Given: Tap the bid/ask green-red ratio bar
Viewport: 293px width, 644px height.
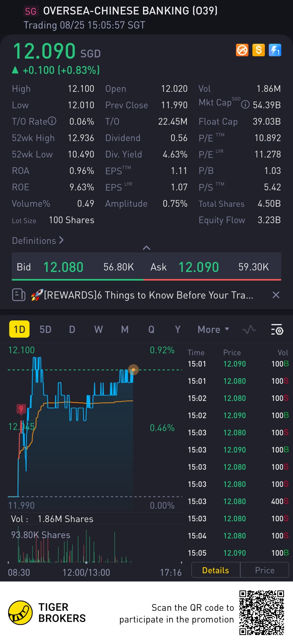Looking at the screenshot, I should [146, 280].
